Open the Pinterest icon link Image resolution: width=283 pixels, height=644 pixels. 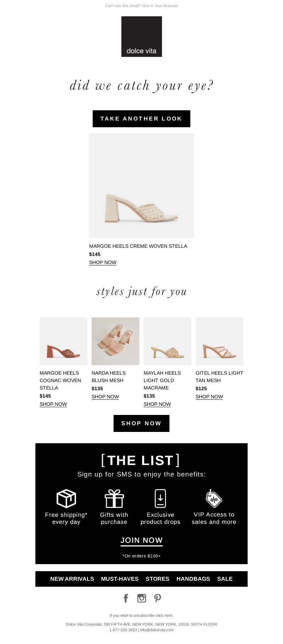pos(157,598)
